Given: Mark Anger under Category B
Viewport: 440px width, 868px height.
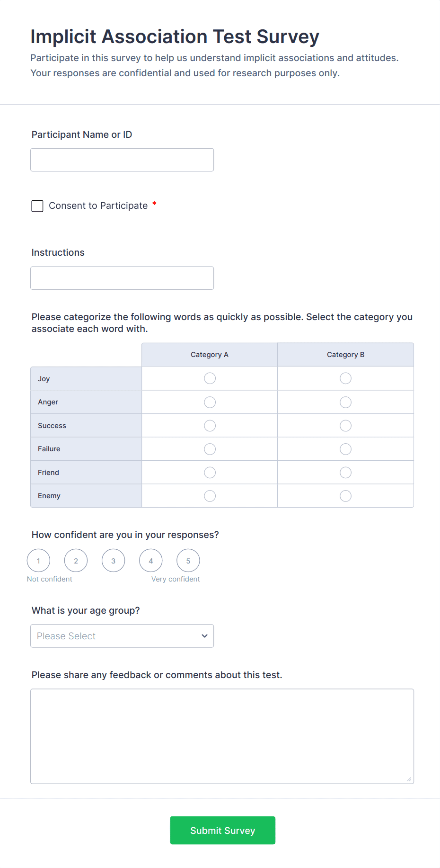Looking at the screenshot, I should (345, 402).
